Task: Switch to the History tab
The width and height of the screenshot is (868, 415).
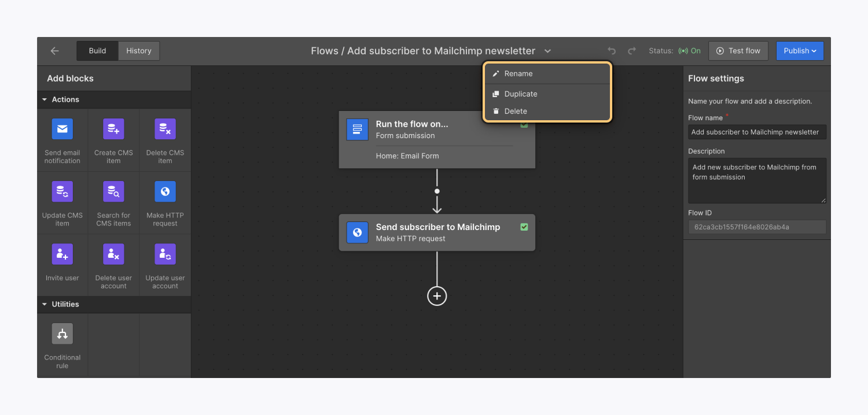Action: click(x=138, y=51)
